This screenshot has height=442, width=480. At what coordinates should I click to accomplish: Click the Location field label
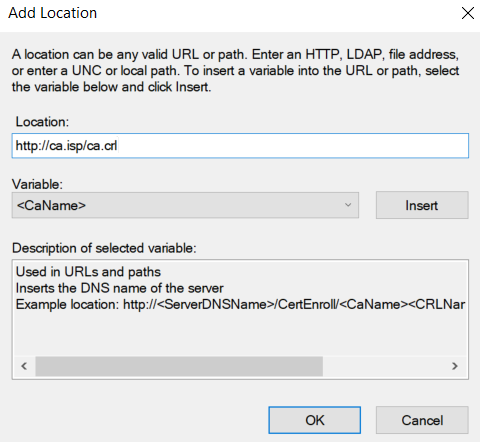click(42, 122)
